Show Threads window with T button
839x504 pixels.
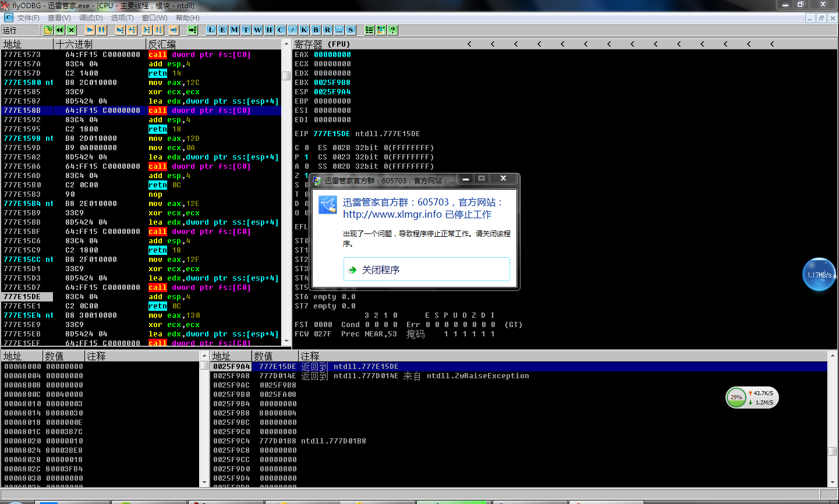pos(246,30)
